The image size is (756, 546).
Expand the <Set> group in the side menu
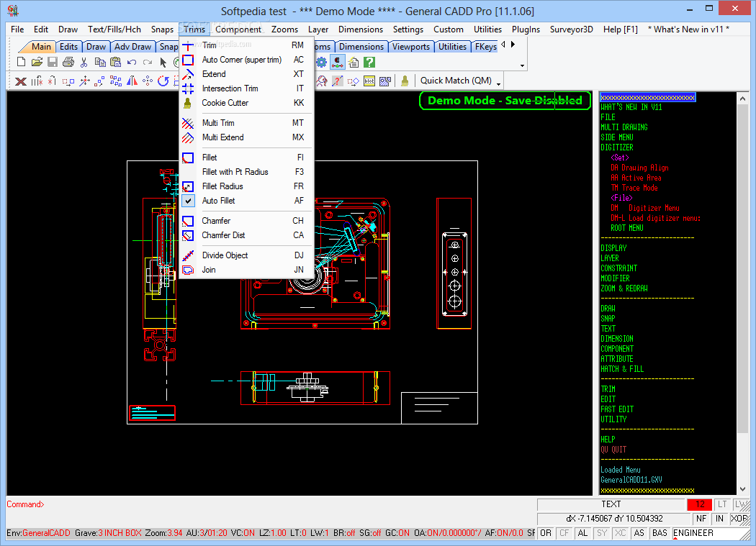coord(619,158)
